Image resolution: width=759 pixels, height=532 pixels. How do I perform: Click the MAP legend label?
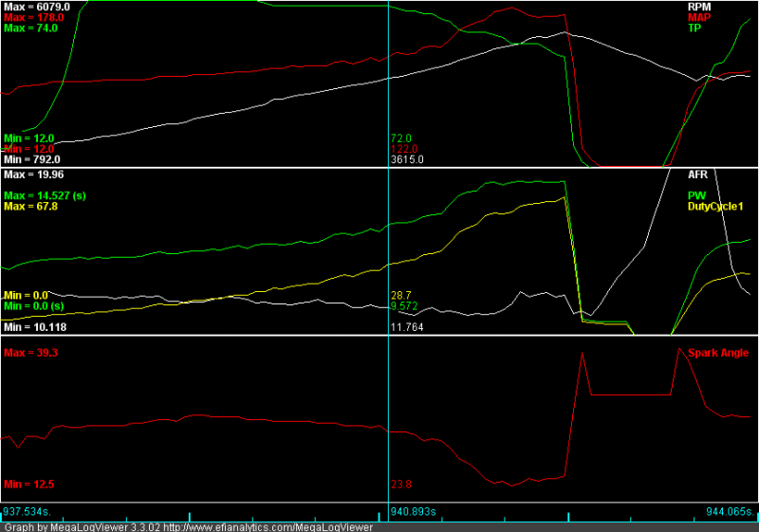(x=699, y=17)
